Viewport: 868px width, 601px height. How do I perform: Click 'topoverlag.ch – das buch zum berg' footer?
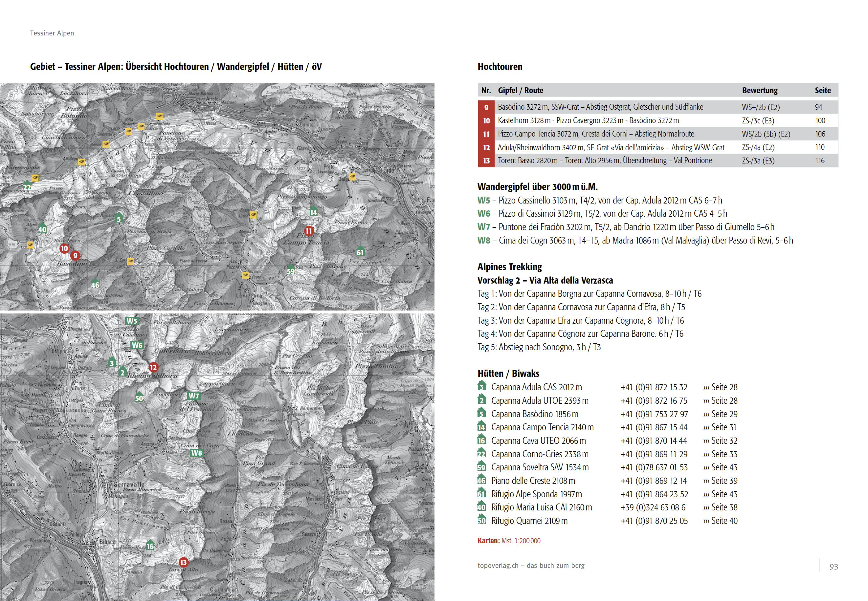[x=531, y=566]
